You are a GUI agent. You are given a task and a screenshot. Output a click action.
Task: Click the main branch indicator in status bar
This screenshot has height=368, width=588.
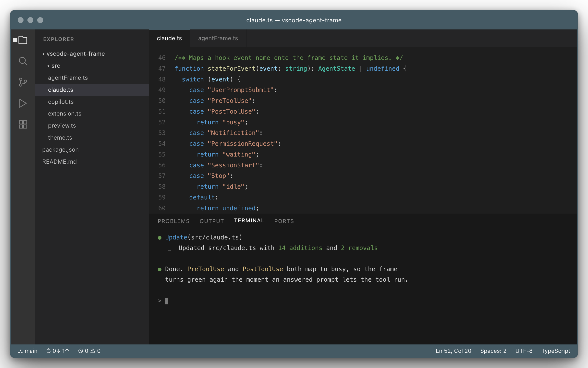[x=28, y=351]
